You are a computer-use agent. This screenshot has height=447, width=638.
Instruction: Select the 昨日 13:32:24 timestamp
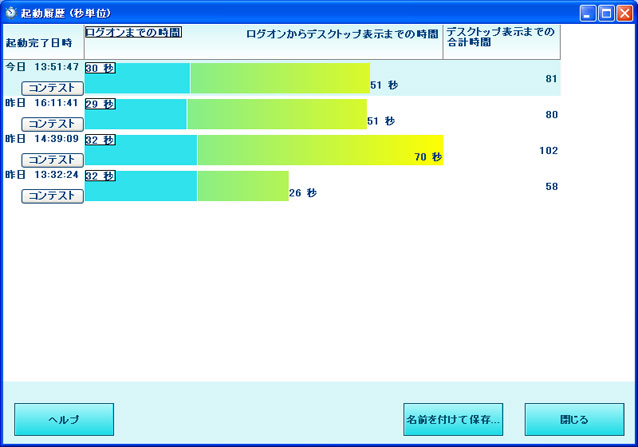(x=42, y=174)
